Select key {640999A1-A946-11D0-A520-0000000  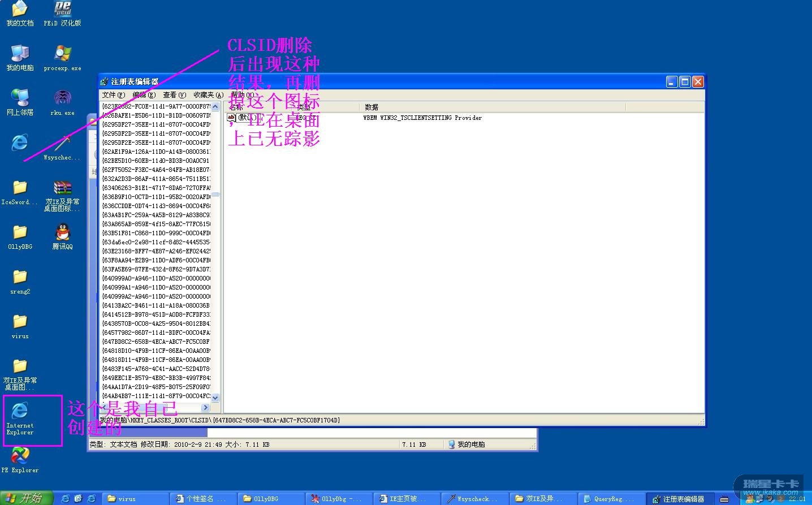point(156,287)
